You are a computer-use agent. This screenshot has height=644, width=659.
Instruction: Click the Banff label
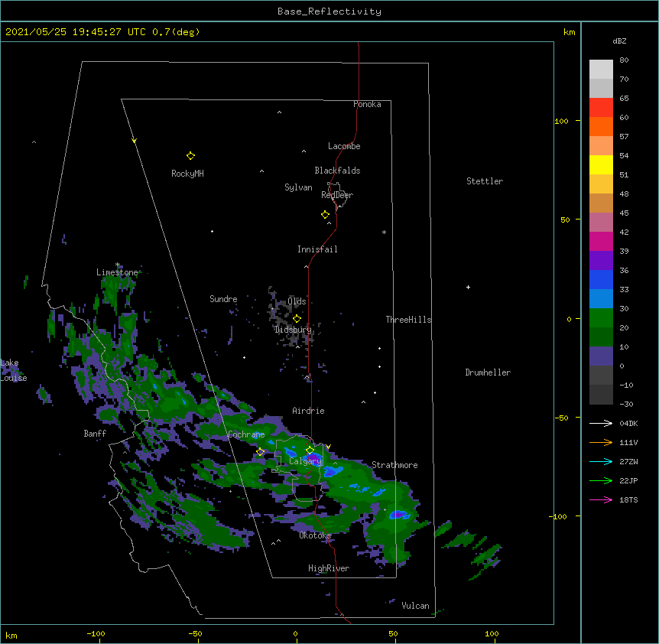(95, 434)
